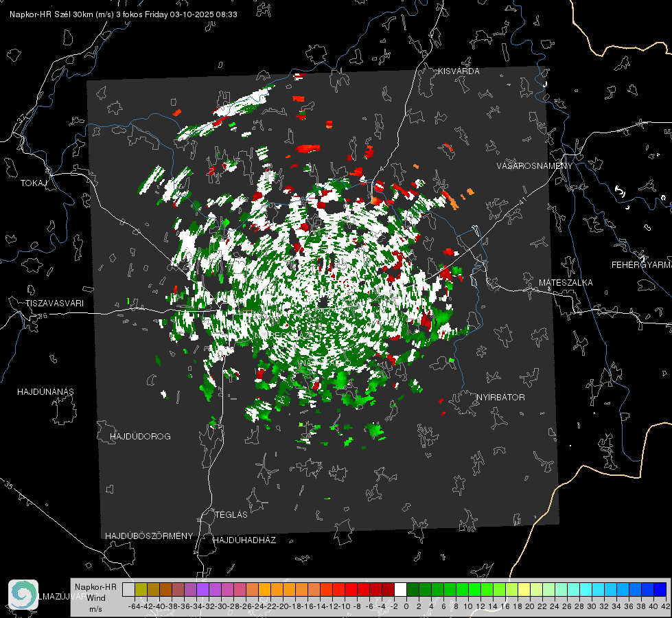Select the yellow swatch between 18 and 20
Image resolution: width=672 pixels, height=618 pixels.
click(x=524, y=589)
